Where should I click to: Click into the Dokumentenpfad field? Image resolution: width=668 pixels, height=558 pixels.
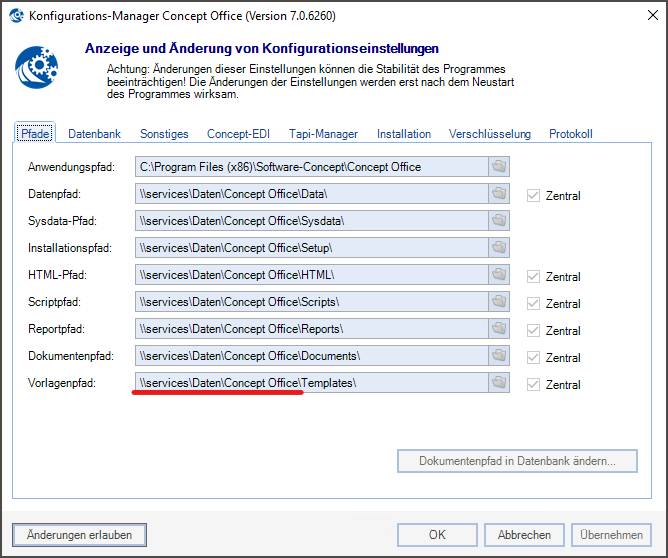[311, 356]
